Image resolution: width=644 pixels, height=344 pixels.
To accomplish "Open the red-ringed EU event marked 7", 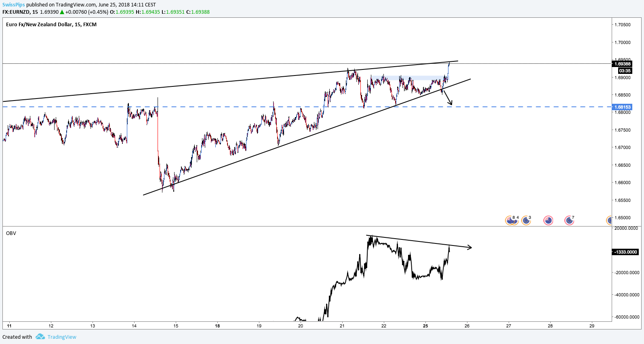I will [x=569, y=220].
